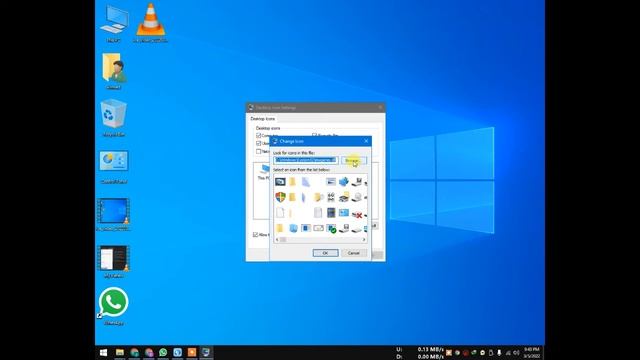Image resolution: width=640 pixels, height=360 pixels.
Task: Click the This PC desktop icon
Action: (113, 24)
